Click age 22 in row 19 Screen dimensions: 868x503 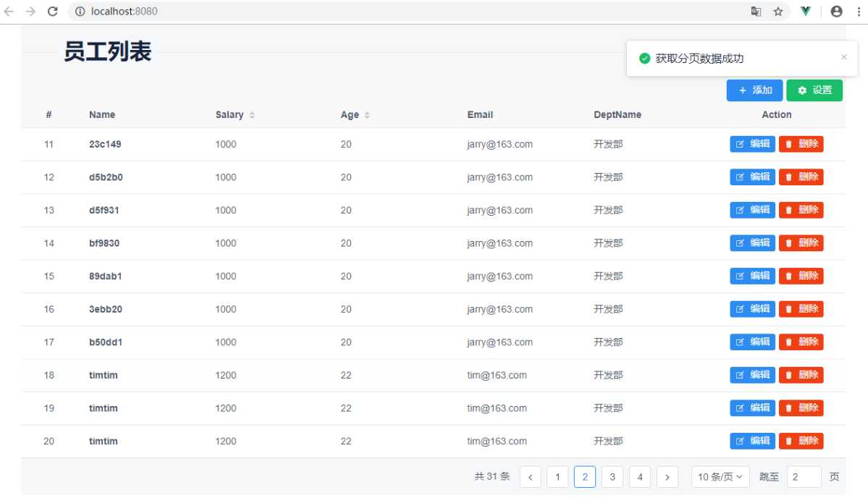tap(346, 407)
